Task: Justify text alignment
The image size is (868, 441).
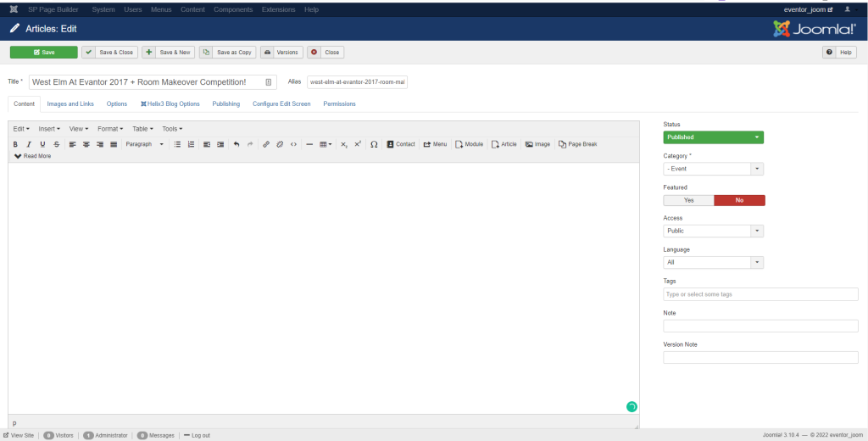Action: 114,144
